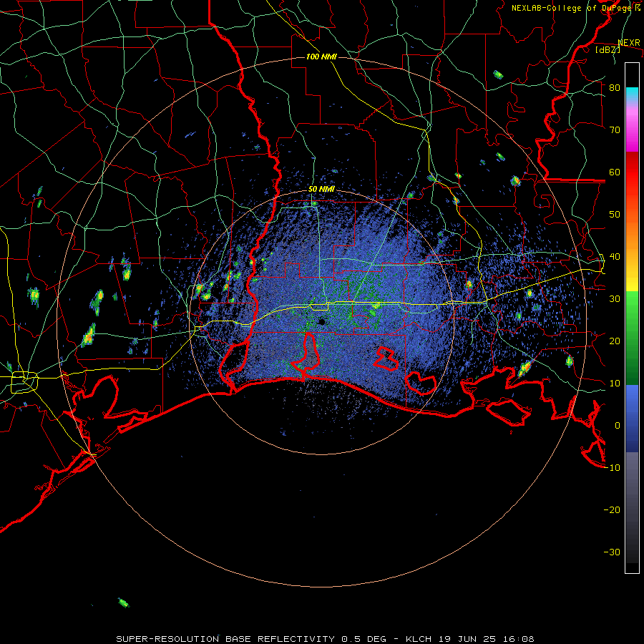Viewport: 644px width, 644px height.
Task: Click the KLCH radar site black dot
Action: pyautogui.click(x=322, y=321)
